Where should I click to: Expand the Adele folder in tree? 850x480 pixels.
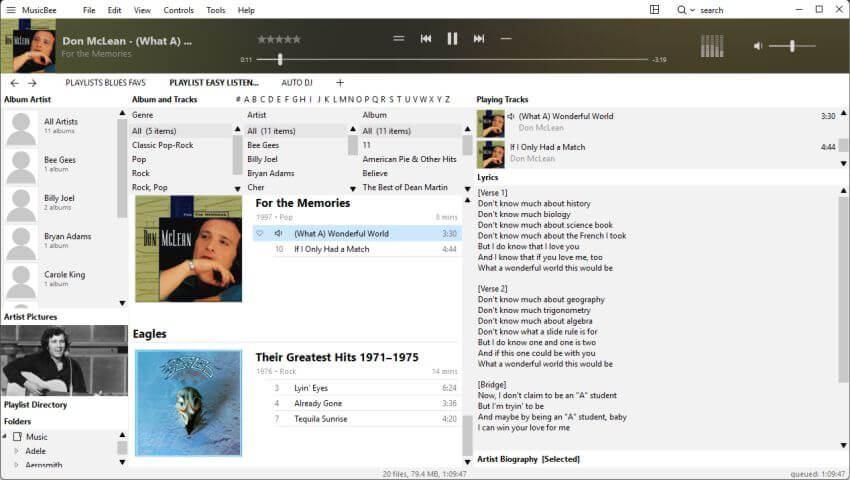(x=16, y=451)
